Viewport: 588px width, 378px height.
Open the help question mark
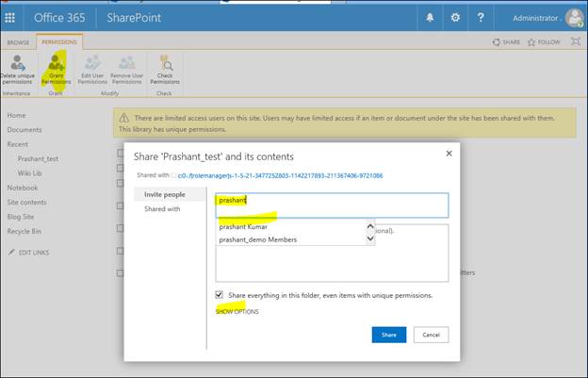tap(481, 18)
